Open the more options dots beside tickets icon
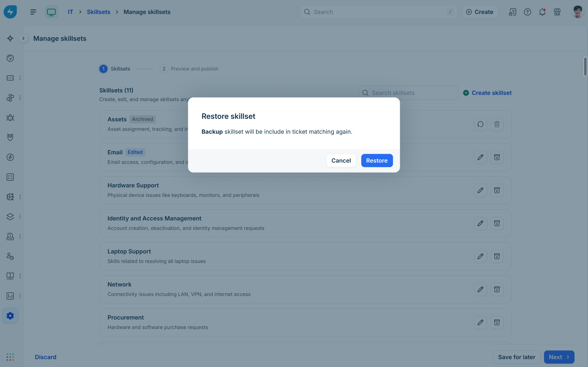Viewport: 588px width, 367px height. pyautogui.click(x=20, y=78)
